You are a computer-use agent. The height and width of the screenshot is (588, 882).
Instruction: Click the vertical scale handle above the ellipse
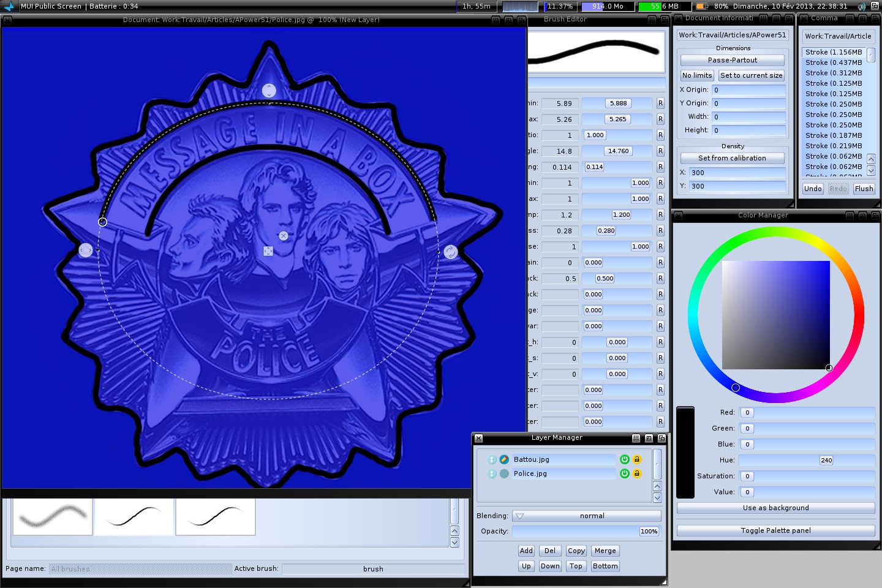tap(269, 91)
